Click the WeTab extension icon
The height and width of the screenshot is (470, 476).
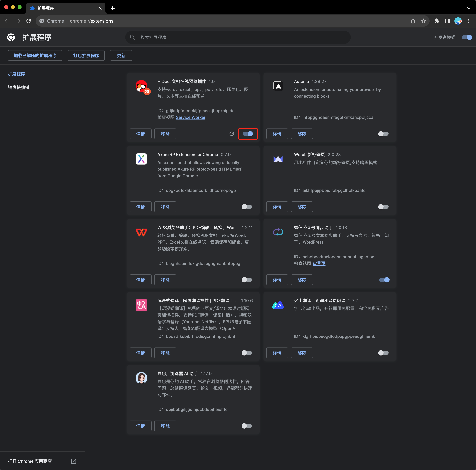[278, 159]
